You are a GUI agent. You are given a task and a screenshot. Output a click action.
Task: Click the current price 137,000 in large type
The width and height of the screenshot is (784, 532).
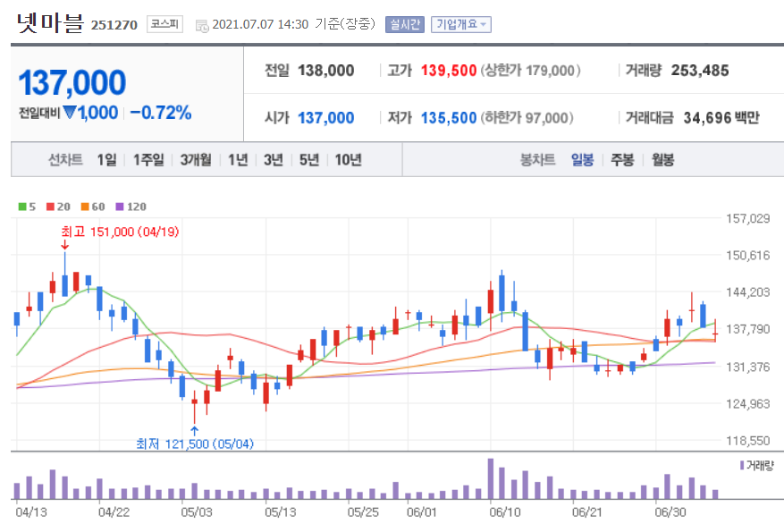[x=72, y=82]
